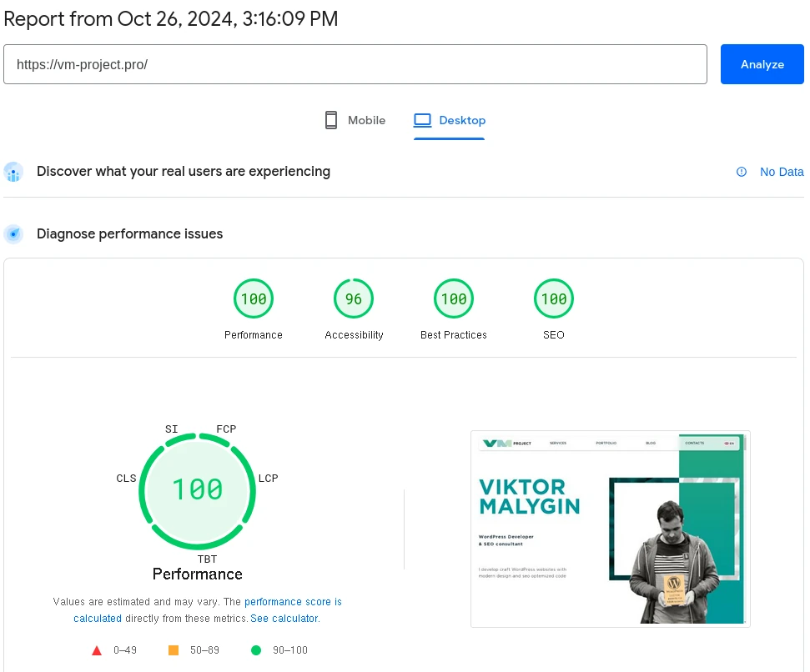Click the large 100 performance gauge
The width and height of the screenshot is (810, 672).
coord(198,489)
